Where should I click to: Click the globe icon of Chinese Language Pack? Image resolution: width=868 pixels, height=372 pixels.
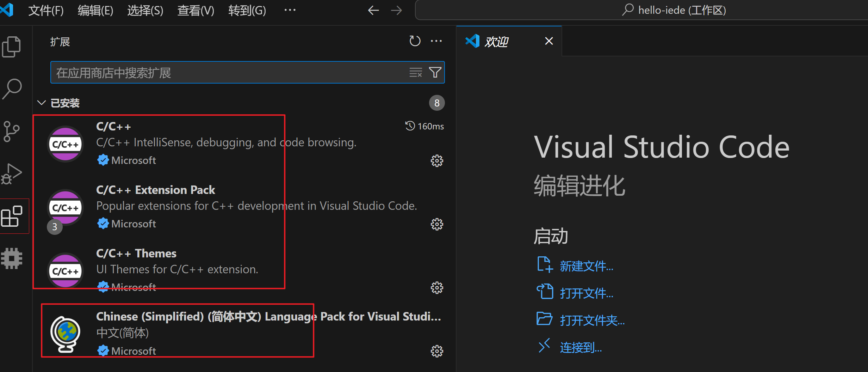(x=65, y=334)
